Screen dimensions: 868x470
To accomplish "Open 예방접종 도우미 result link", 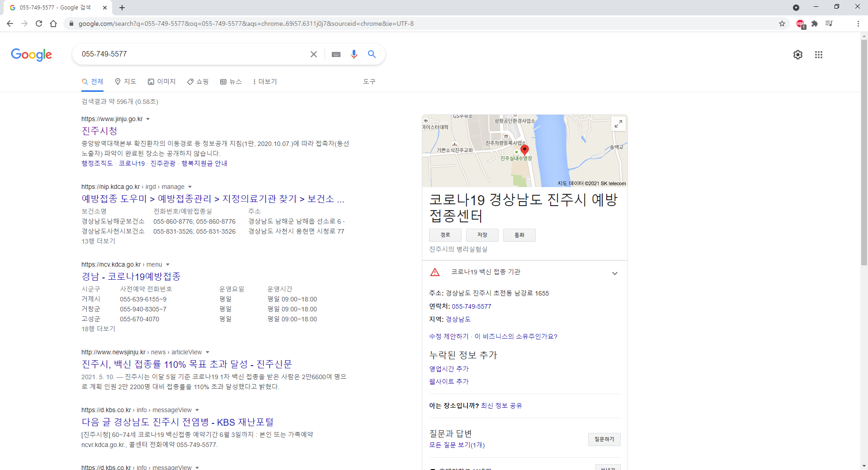I will click(213, 199).
